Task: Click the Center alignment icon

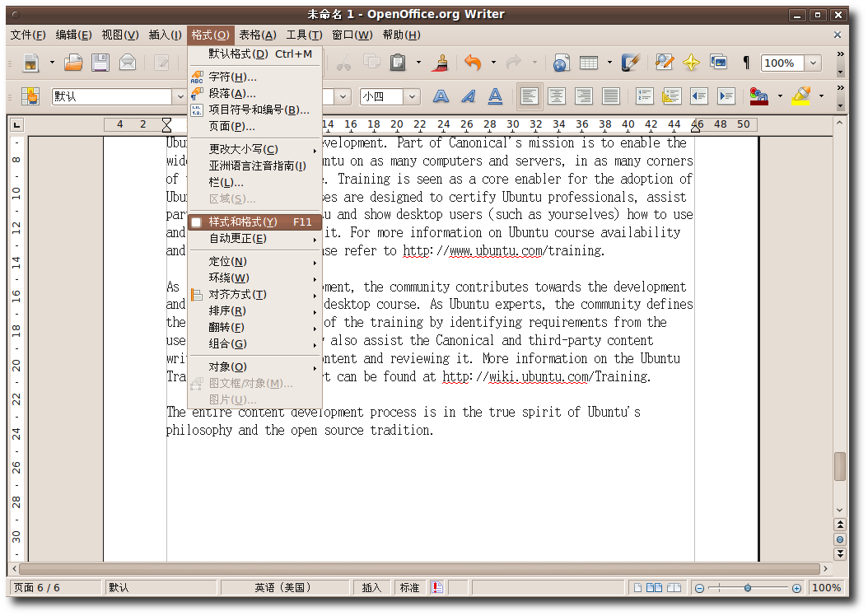Action: (557, 96)
